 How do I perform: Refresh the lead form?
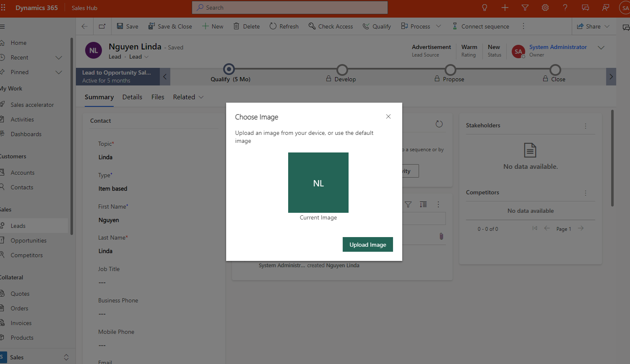[x=284, y=26]
